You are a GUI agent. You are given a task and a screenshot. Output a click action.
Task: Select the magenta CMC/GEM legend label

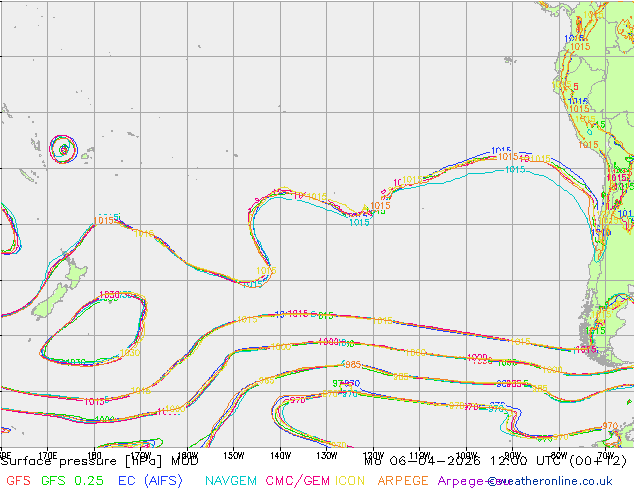pyautogui.click(x=298, y=481)
